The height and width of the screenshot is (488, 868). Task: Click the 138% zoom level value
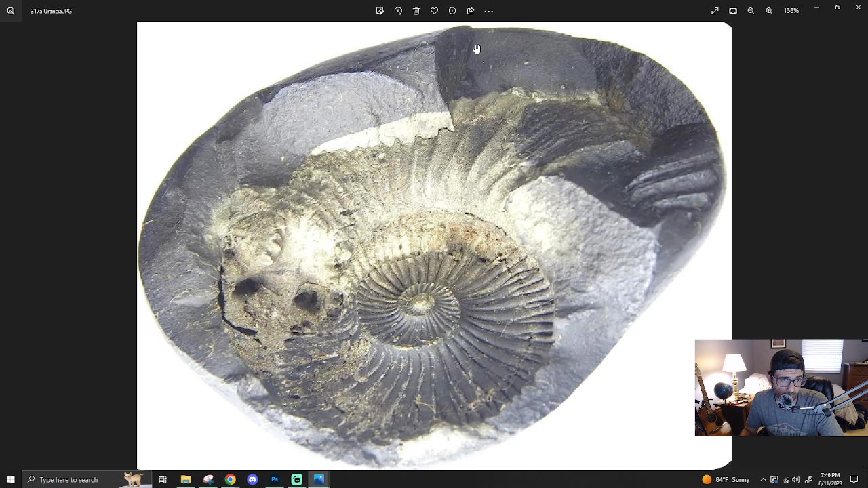(791, 11)
